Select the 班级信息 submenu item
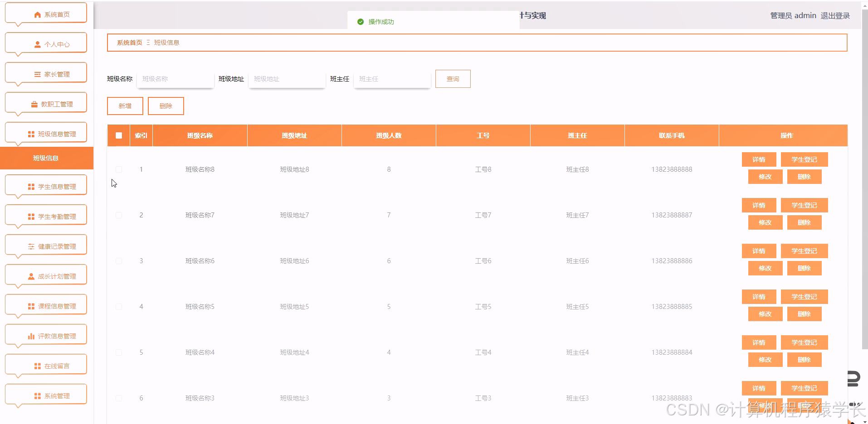The width and height of the screenshot is (868, 424). tap(46, 158)
